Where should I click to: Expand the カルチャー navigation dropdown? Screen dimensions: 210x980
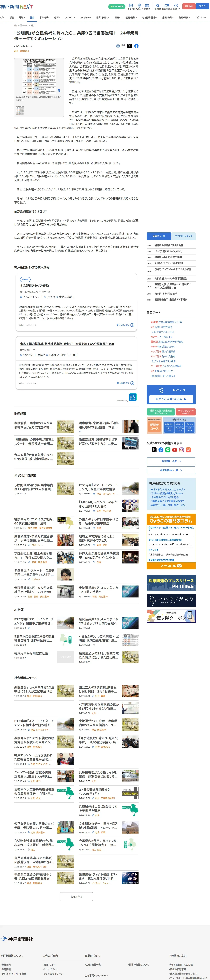85,17
